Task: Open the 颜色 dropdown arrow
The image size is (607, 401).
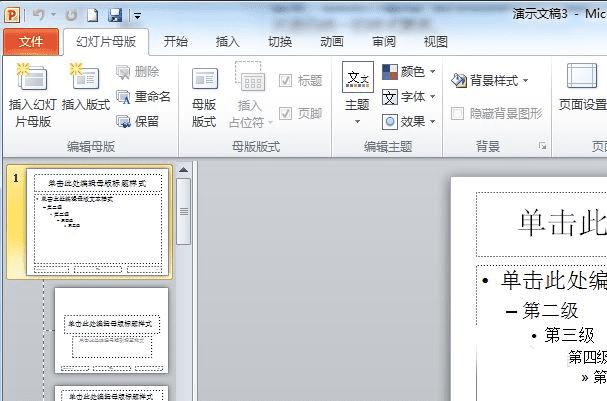Action: click(433, 71)
